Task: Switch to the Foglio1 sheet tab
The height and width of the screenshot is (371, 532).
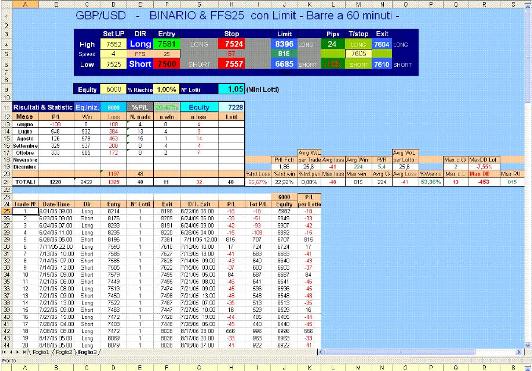Action: [x=41, y=352]
